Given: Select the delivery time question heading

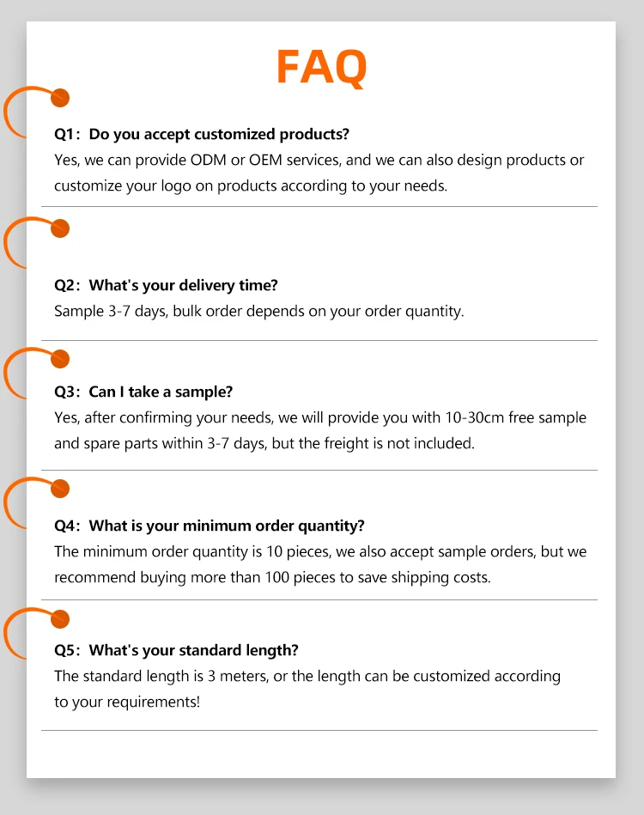Looking at the screenshot, I should point(166,285).
